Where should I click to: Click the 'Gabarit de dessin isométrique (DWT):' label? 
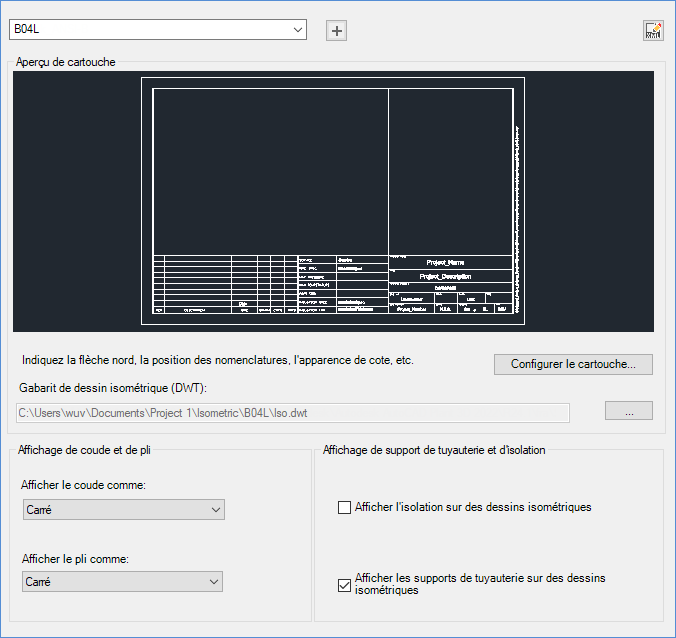(x=113, y=388)
